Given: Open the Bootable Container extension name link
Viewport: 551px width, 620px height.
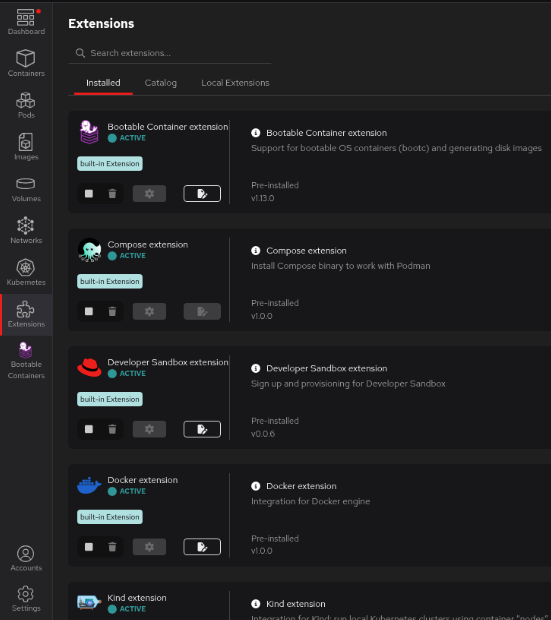Looking at the screenshot, I should click(168, 127).
